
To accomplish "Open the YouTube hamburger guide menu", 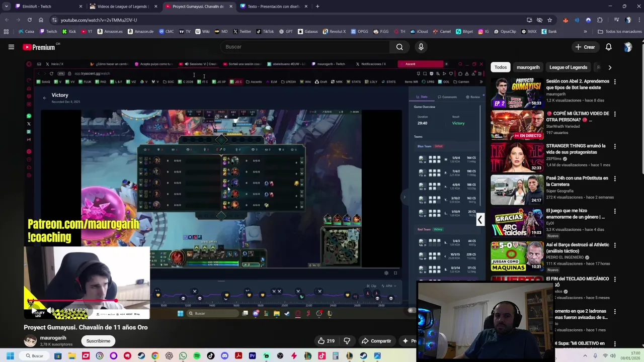I will click(x=11, y=47).
